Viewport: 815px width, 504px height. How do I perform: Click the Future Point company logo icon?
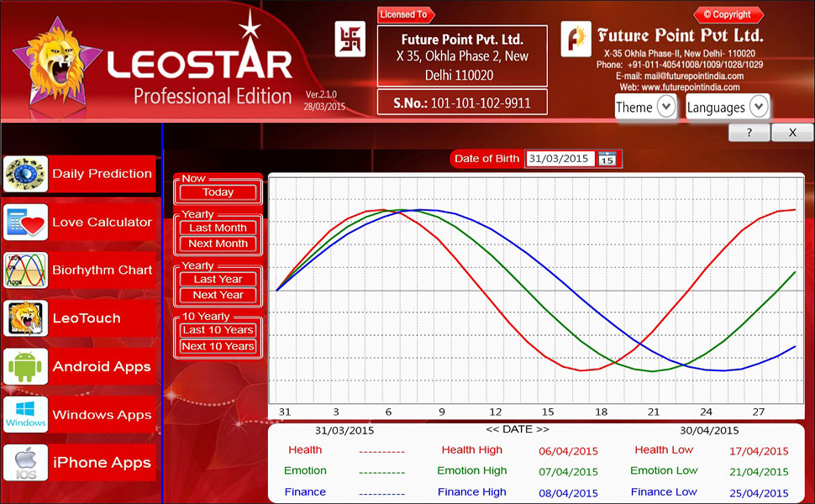(576, 39)
